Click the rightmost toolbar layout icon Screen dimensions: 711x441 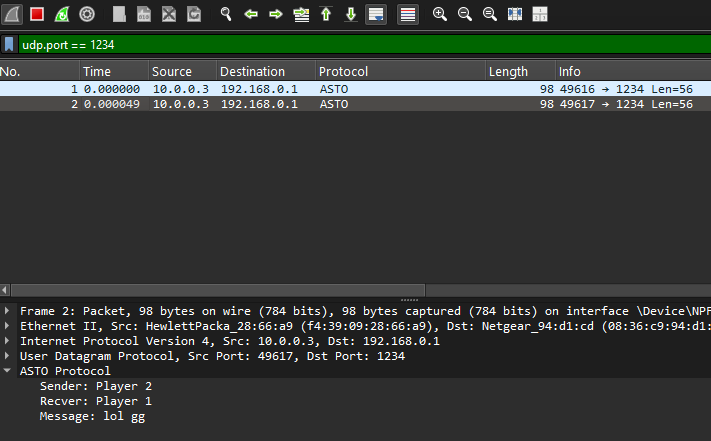[540, 15]
